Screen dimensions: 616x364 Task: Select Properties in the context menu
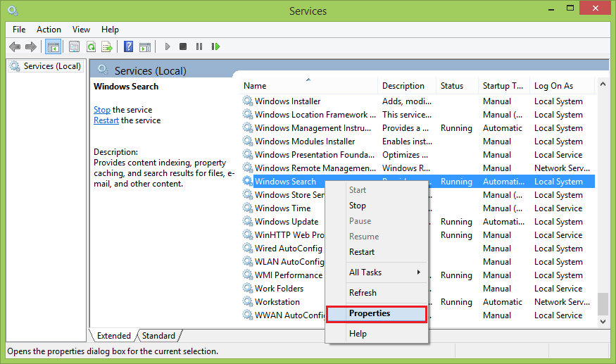click(x=377, y=313)
